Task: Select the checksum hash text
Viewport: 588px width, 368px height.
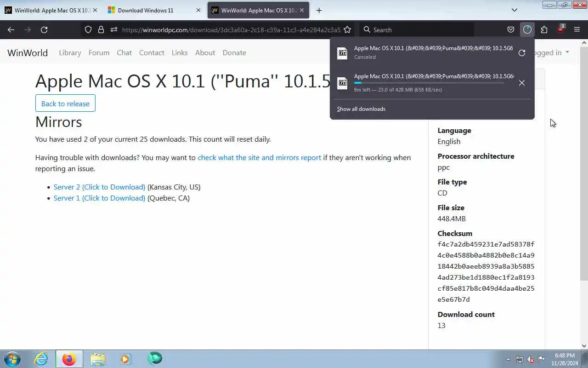Action: coord(486,272)
